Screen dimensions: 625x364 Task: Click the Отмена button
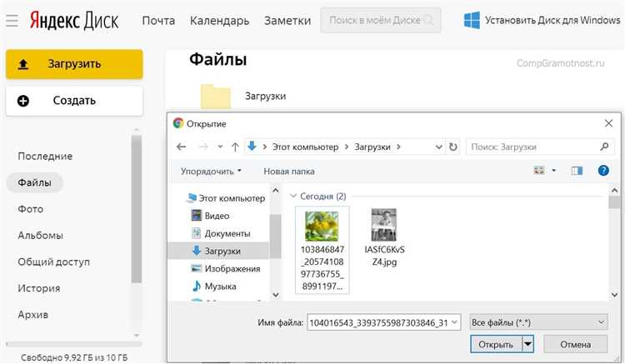(575, 343)
